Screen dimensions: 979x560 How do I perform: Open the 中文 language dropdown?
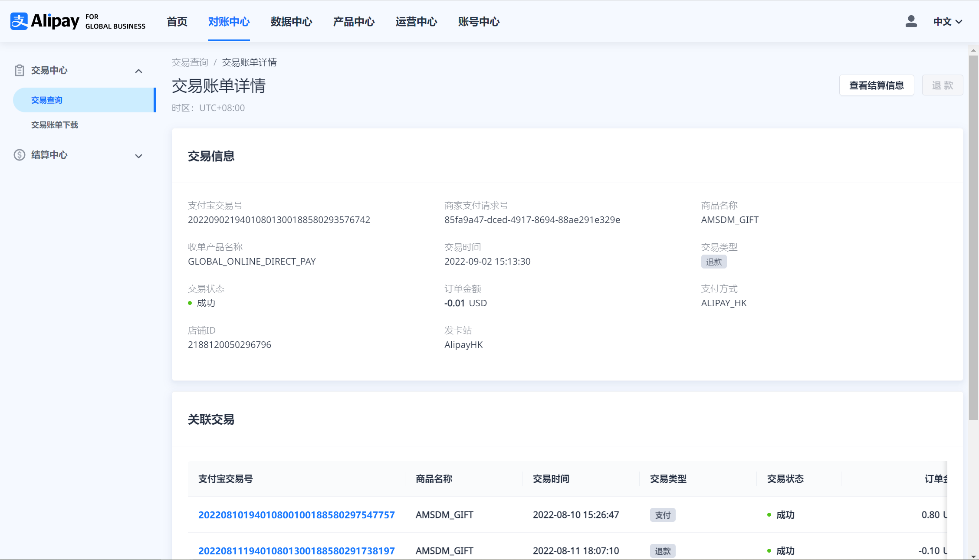coord(948,22)
